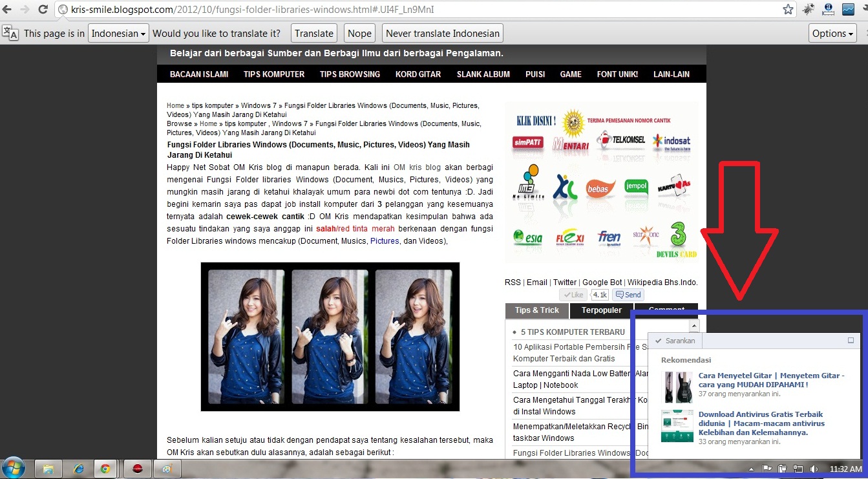This screenshot has height=479, width=868.
Task: Click the three-photo image in the article
Action: pyautogui.click(x=330, y=336)
